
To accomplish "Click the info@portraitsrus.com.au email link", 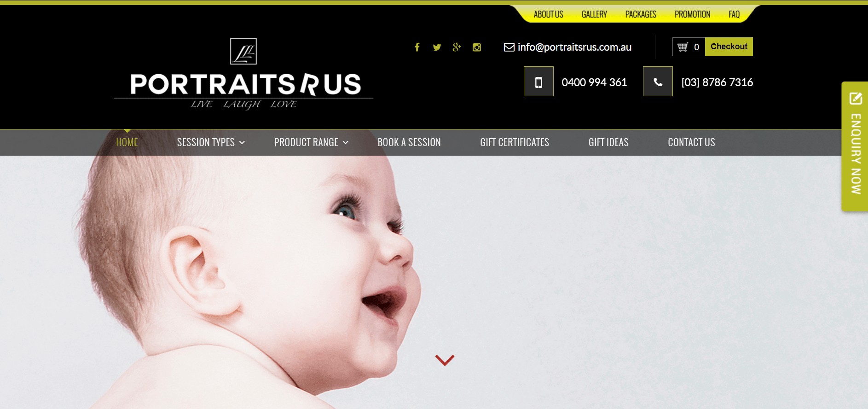I will (x=574, y=47).
